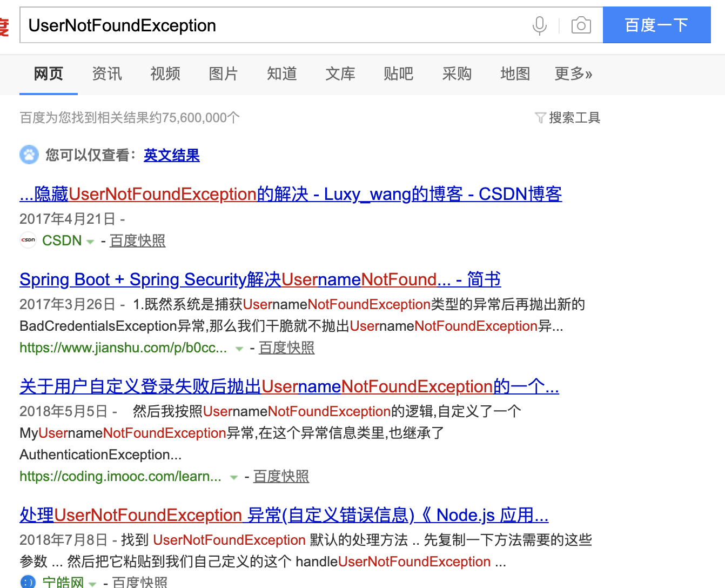Expand the arrow after the jianshu.com URL
The height and width of the screenshot is (588, 725).
(x=239, y=349)
